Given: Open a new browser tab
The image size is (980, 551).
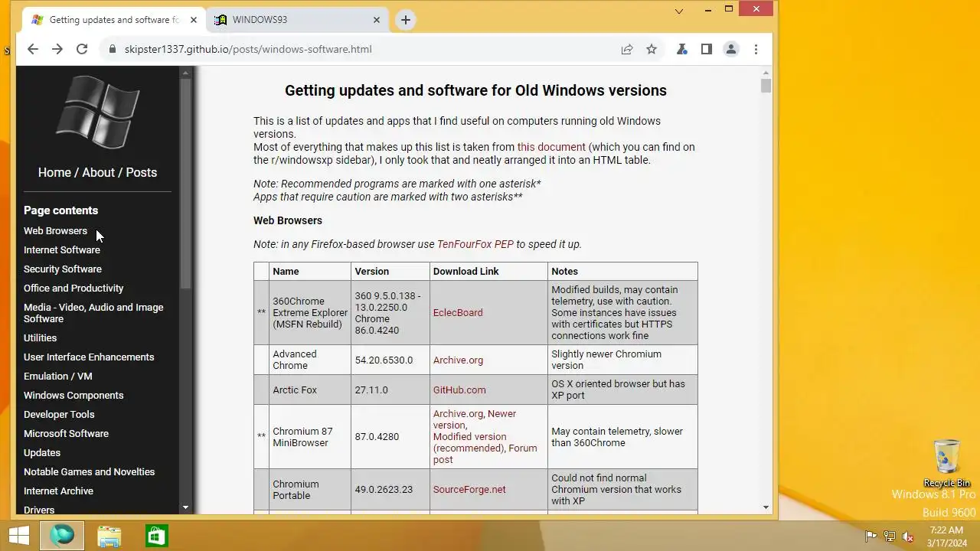Looking at the screenshot, I should (406, 20).
